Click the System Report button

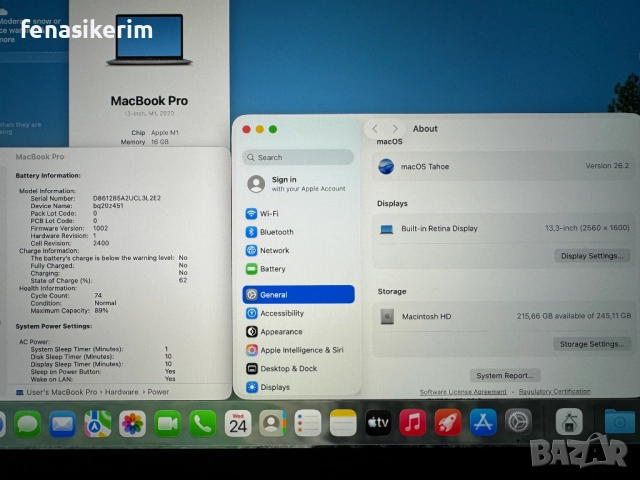505,376
